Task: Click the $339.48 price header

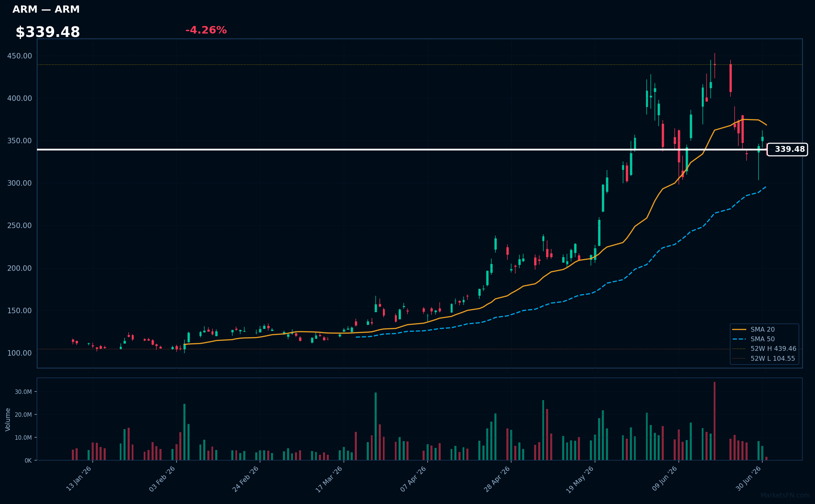Action: point(48,32)
